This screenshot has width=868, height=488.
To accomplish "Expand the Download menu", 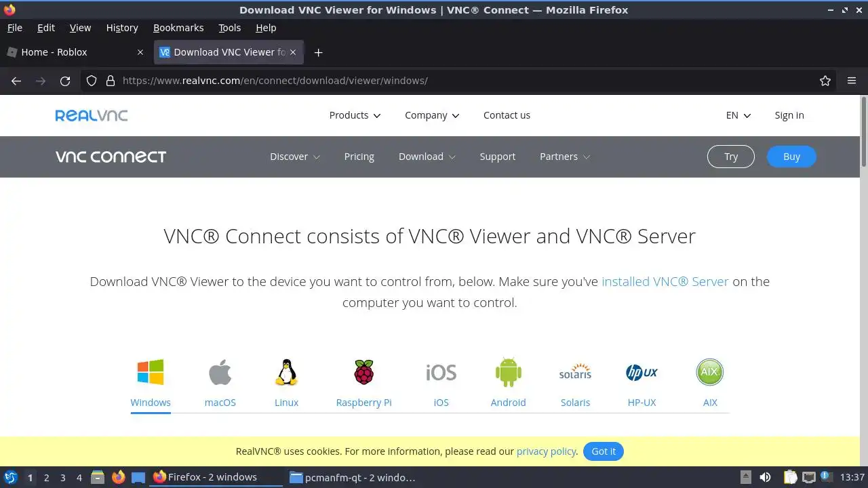I will (x=427, y=157).
